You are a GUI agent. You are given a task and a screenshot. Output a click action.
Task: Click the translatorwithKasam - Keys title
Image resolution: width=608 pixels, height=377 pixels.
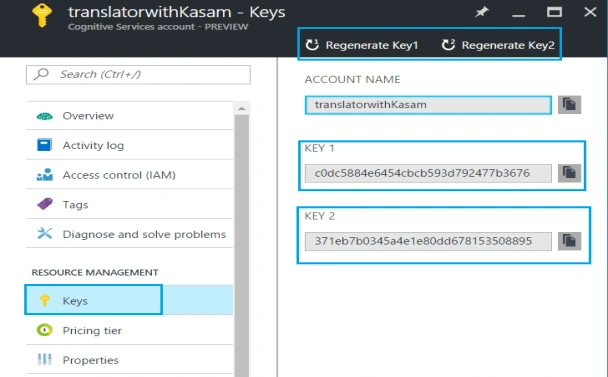pos(176,12)
